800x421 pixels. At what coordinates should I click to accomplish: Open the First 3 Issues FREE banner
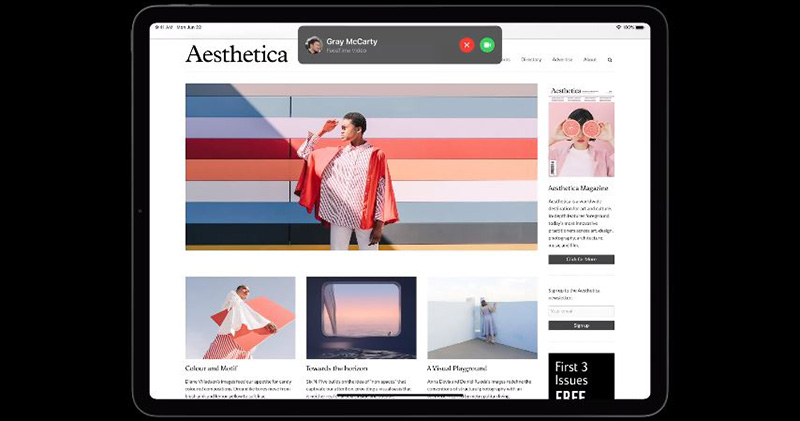click(x=581, y=376)
